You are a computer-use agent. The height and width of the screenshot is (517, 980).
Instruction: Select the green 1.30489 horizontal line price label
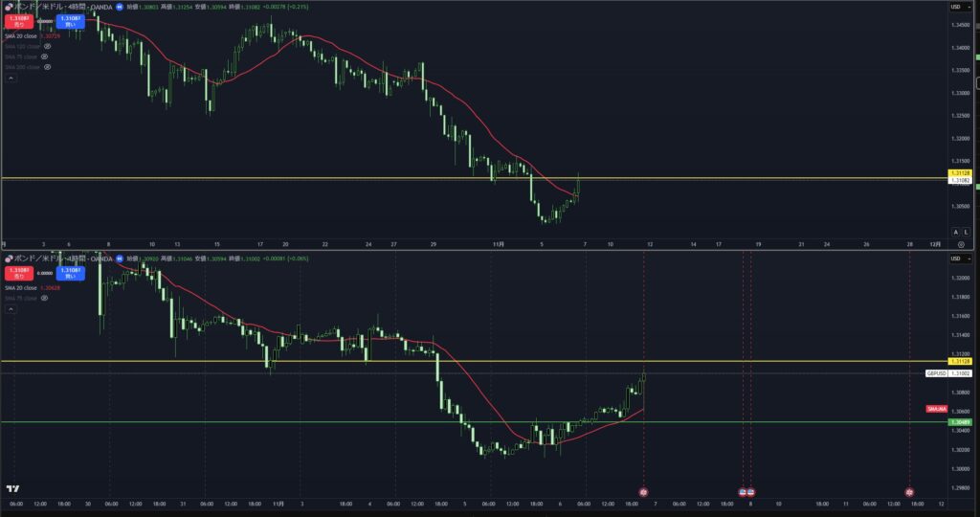pyautogui.click(x=960, y=421)
